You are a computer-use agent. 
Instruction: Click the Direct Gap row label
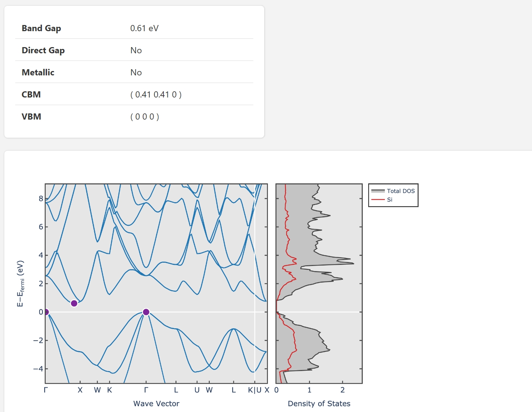[x=43, y=50]
